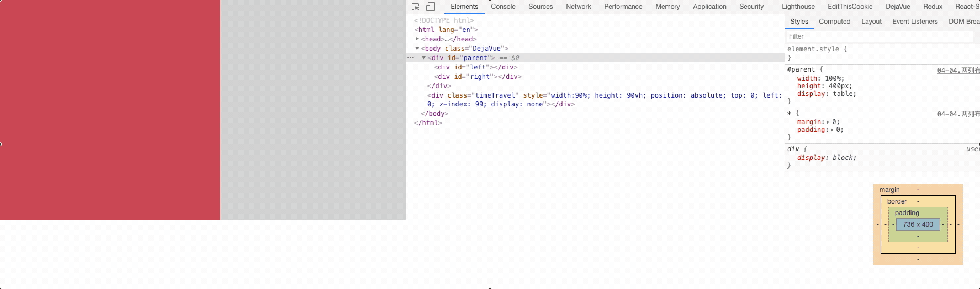This screenshot has height=289, width=980.
Task: Select the div id="left" node
Action: point(475,67)
